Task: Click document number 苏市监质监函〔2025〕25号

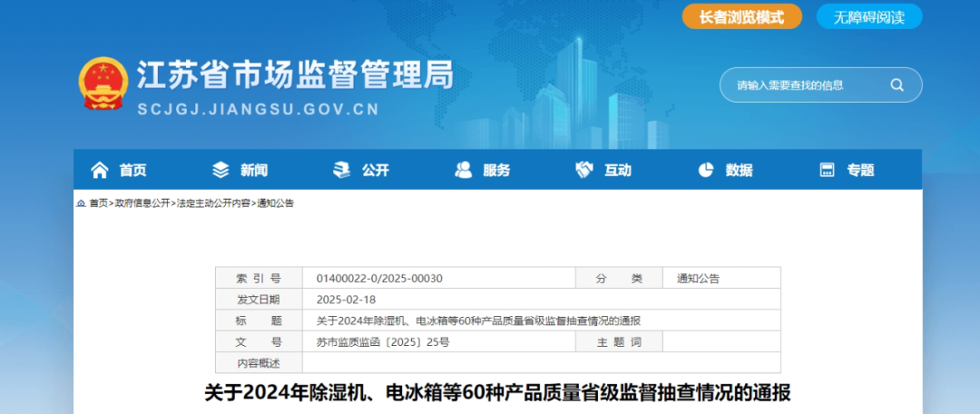Action: coord(383,342)
